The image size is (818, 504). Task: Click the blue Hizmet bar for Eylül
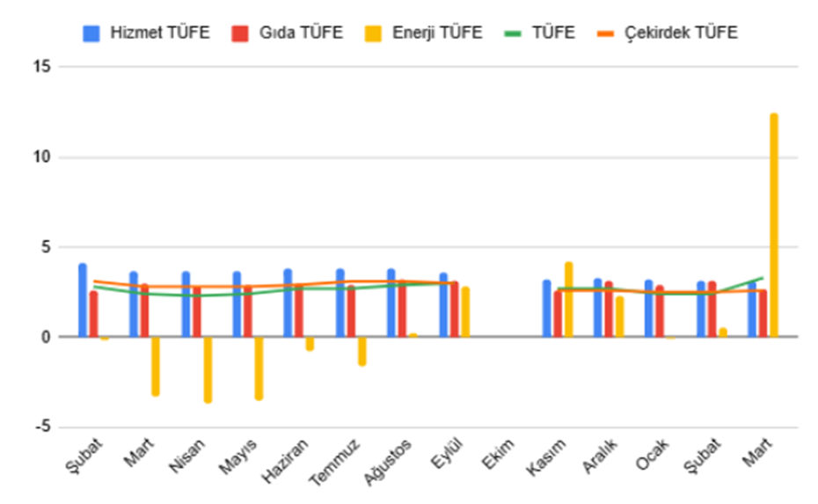443,305
